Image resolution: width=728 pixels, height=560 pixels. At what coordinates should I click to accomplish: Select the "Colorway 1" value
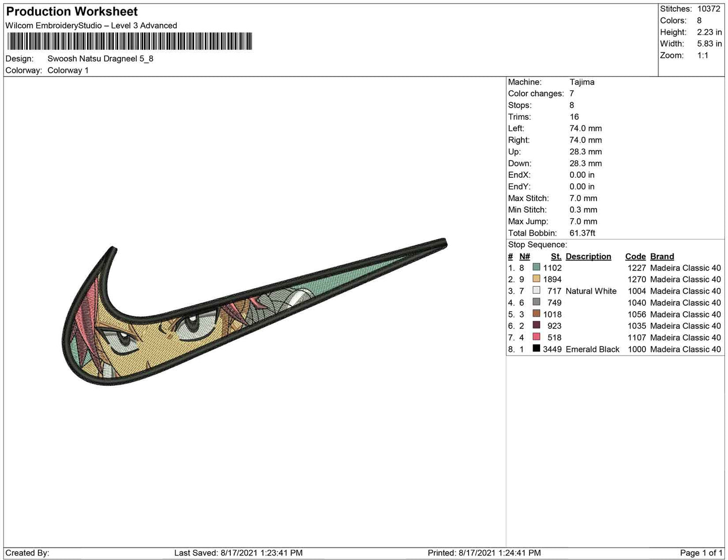click(68, 70)
